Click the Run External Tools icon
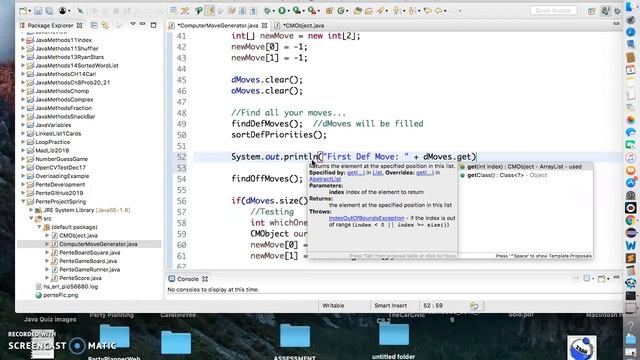This screenshot has height=360, width=640. 312,11
